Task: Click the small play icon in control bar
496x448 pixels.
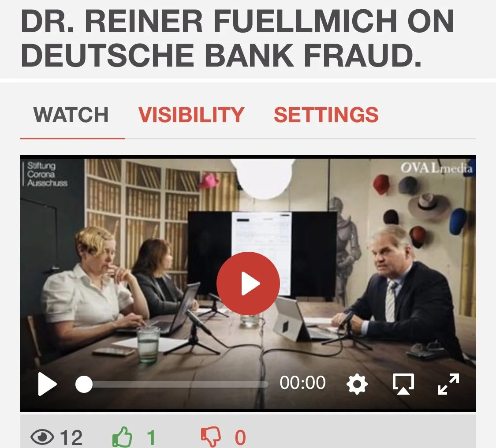Action: [x=48, y=384]
